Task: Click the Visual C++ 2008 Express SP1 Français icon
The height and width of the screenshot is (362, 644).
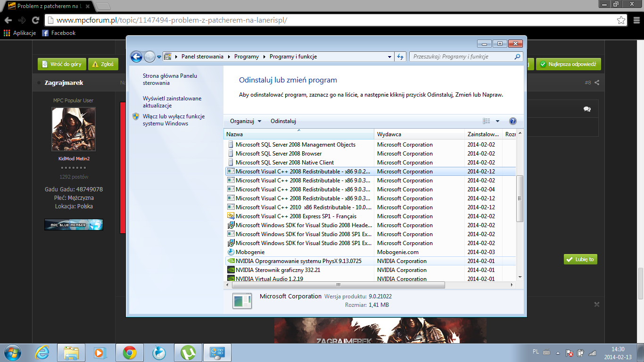Action: (x=231, y=216)
